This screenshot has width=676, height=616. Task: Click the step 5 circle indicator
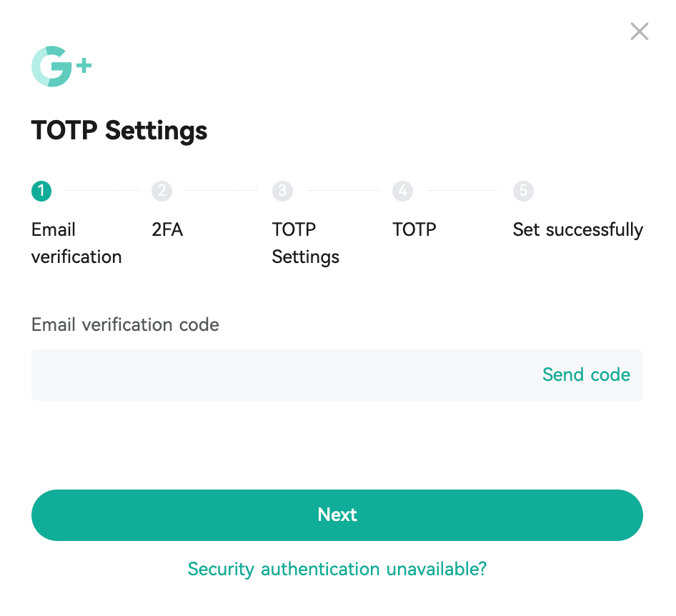[524, 191]
